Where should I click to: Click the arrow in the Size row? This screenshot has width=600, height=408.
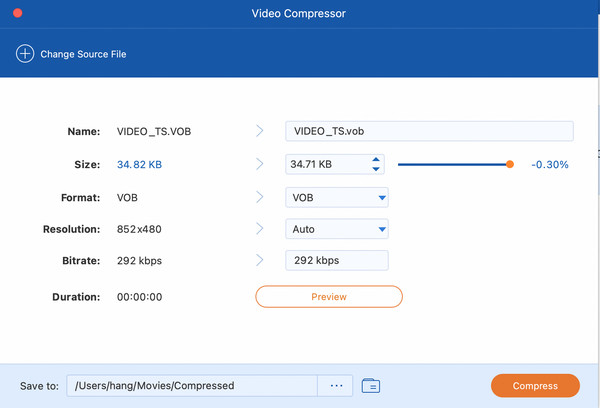click(x=260, y=164)
